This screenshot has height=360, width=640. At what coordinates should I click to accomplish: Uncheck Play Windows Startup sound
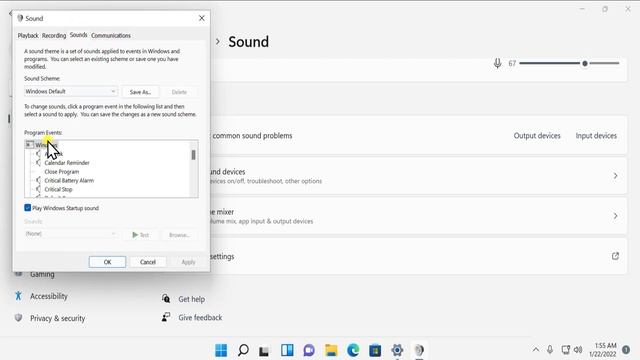tap(27, 208)
